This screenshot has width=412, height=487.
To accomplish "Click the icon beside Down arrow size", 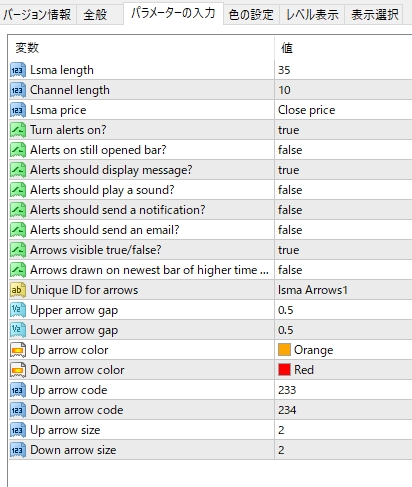I will point(18,450).
